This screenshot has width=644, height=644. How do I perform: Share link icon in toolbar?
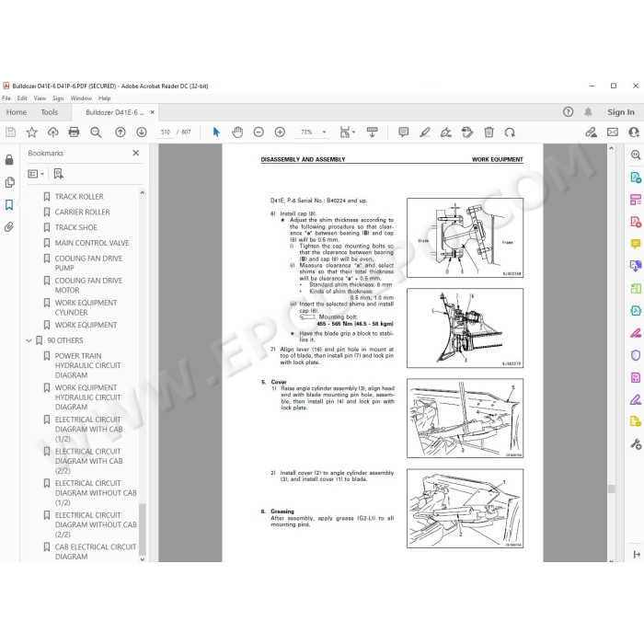[591, 132]
